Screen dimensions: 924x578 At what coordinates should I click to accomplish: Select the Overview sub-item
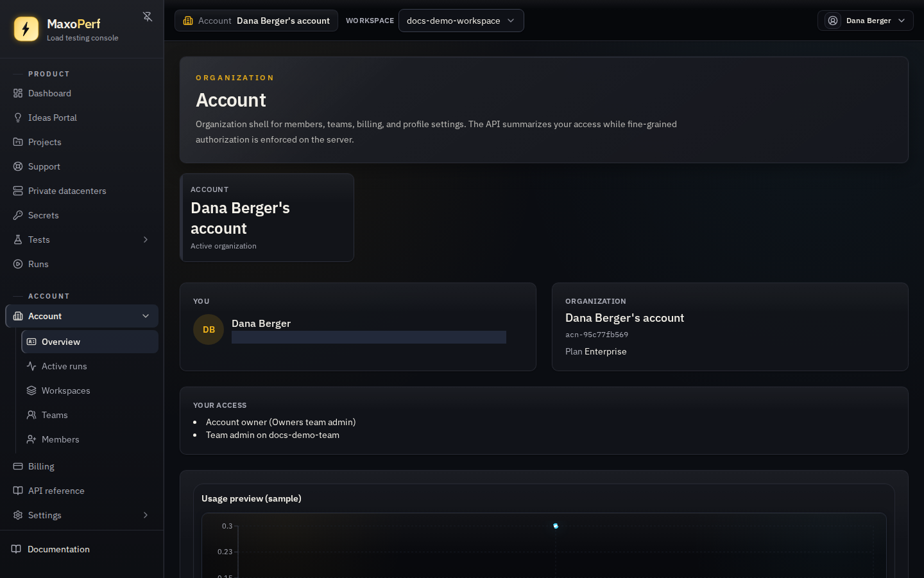point(90,342)
